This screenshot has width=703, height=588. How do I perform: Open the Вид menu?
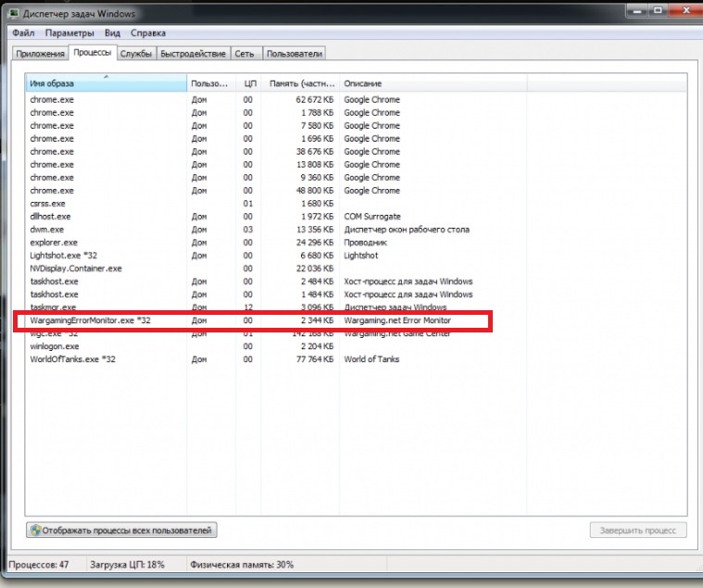pyautogui.click(x=112, y=33)
